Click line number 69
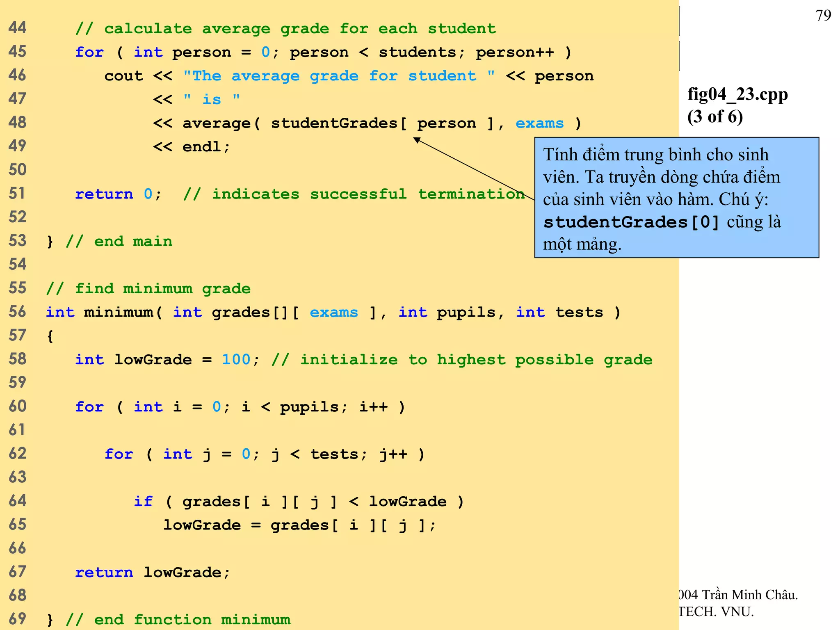 pos(18,619)
